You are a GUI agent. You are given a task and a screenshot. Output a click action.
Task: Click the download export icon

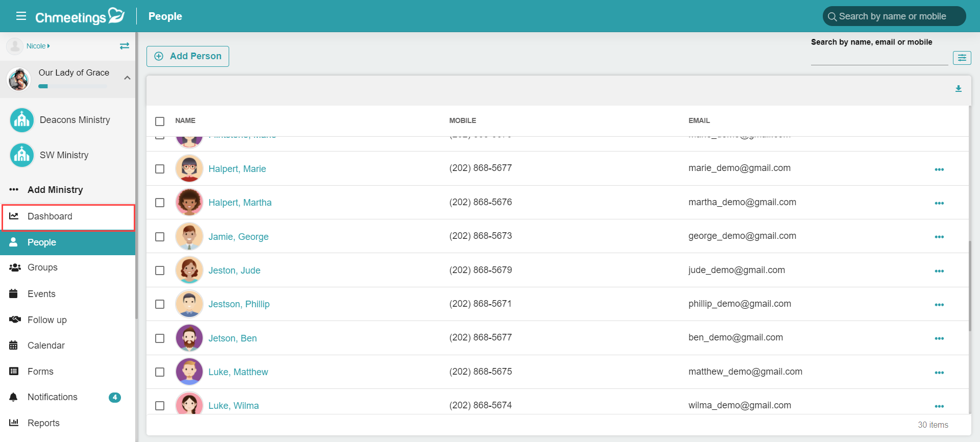tap(959, 89)
